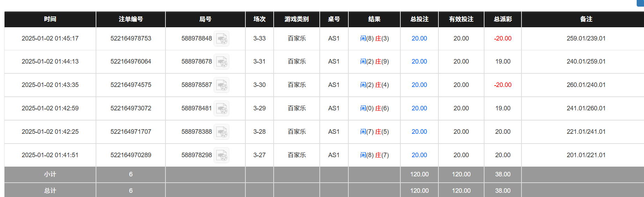Play replay icon beside round 588978587
This screenshot has height=197, width=644.
[221, 85]
